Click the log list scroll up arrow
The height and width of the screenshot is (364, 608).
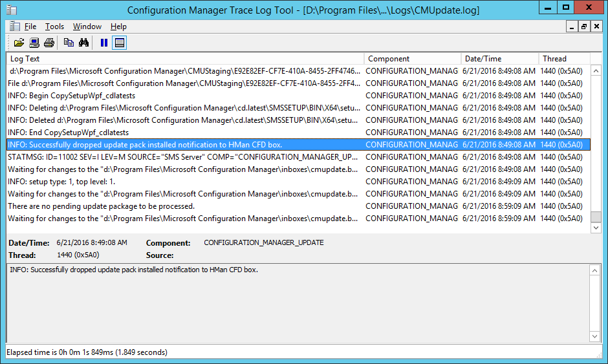[596, 71]
